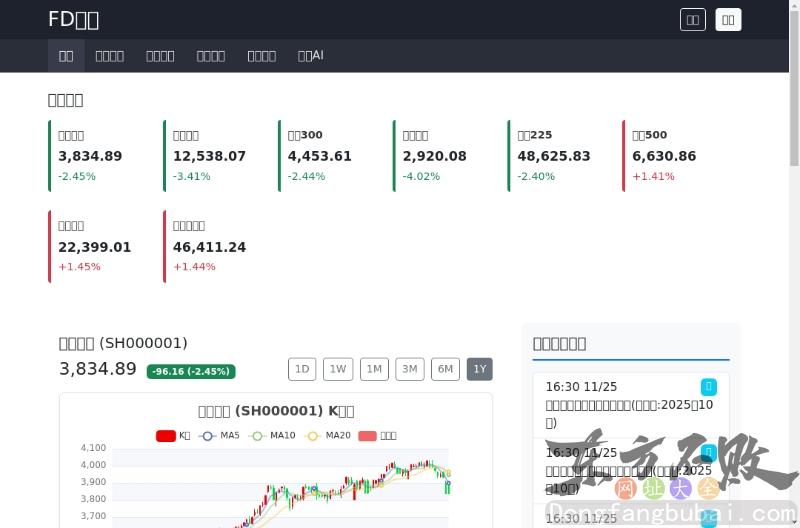
Task: Select the 1D time range
Action: (x=302, y=369)
